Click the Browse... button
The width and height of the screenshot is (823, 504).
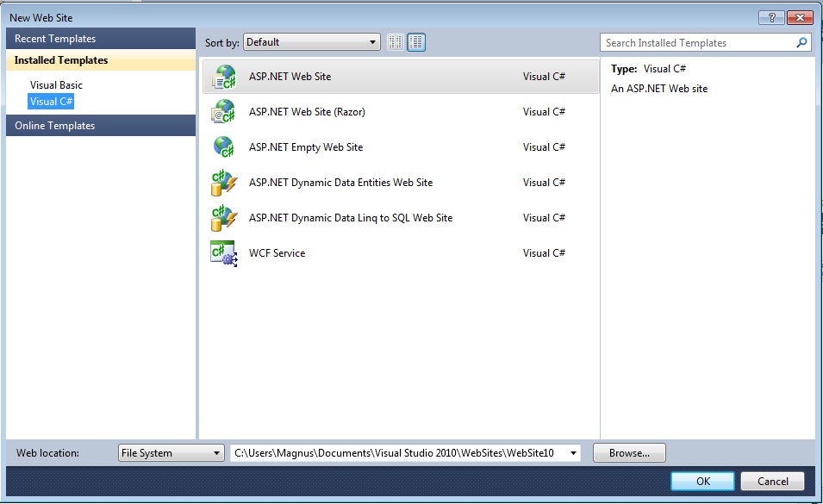click(629, 452)
